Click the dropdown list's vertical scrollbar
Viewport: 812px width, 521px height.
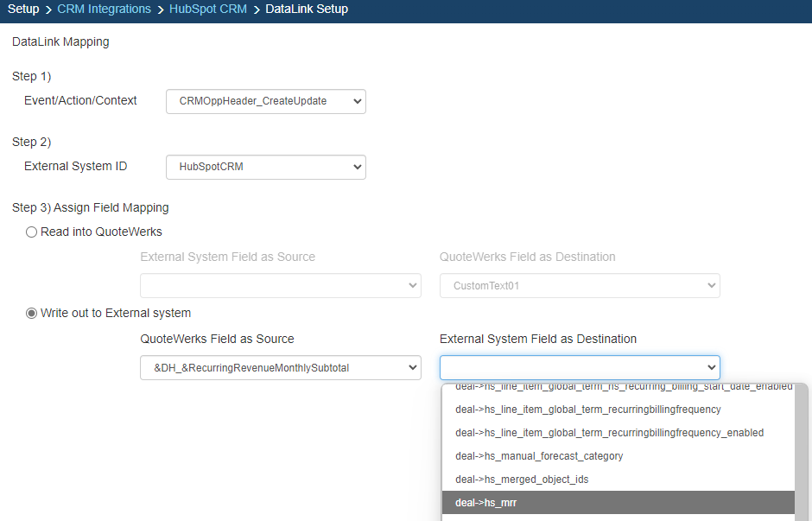point(801,449)
